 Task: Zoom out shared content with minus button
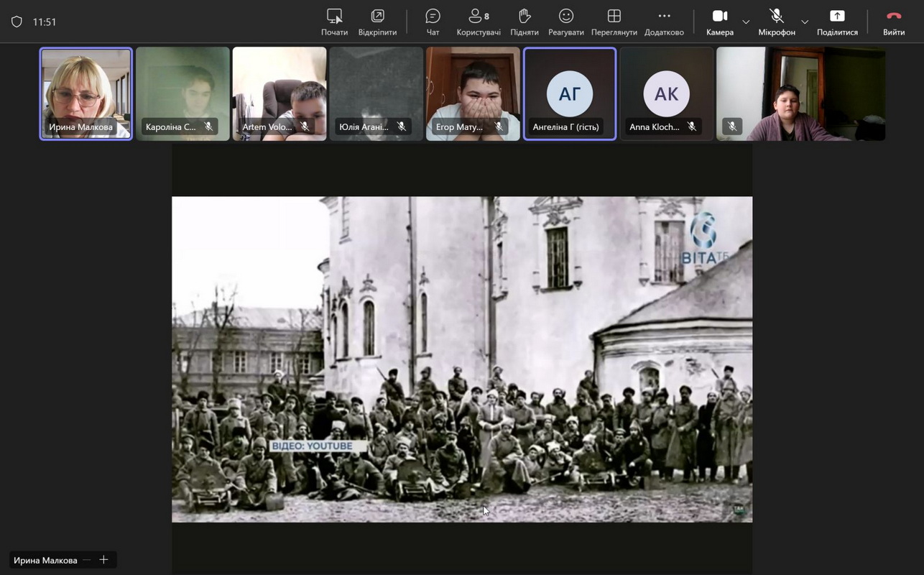click(x=87, y=560)
